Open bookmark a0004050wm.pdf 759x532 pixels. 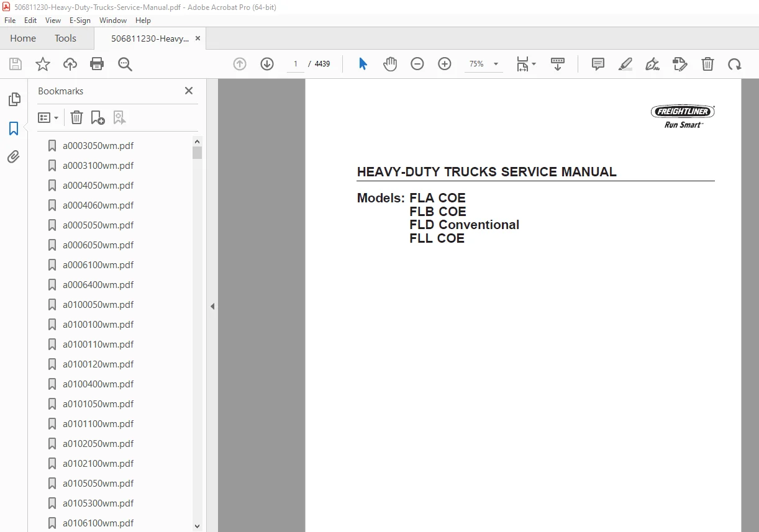[98, 186]
